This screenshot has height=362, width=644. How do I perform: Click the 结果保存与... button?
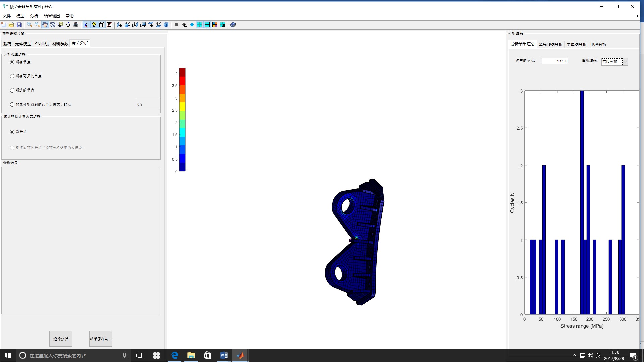pyautogui.click(x=101, y=339)
